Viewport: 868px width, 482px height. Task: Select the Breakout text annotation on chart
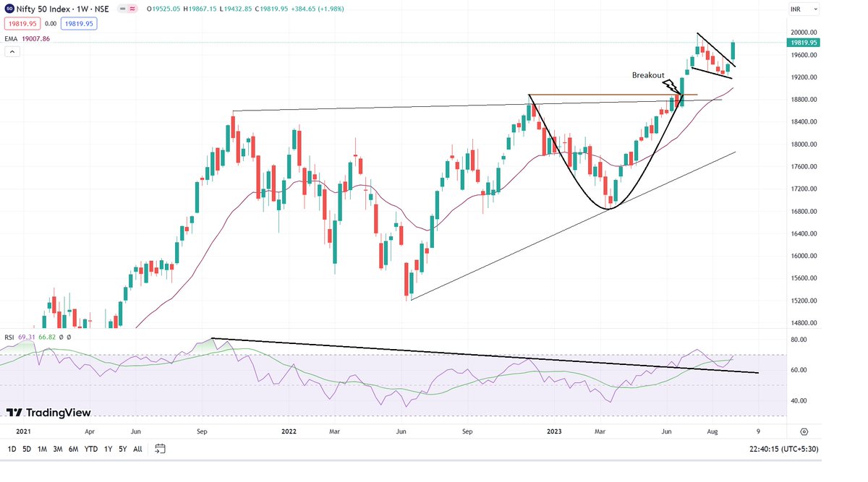tap(648, 74)
